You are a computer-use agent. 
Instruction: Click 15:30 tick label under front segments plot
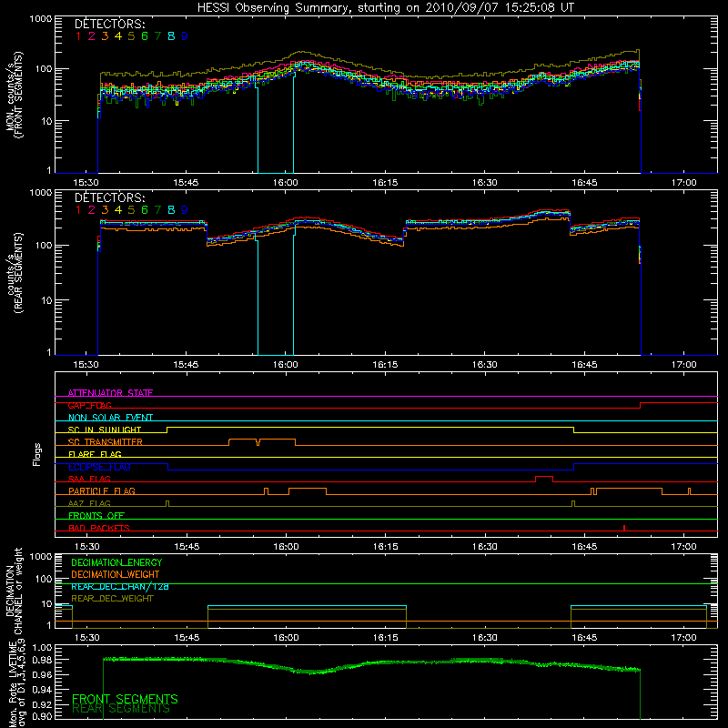tap(86, 183)
